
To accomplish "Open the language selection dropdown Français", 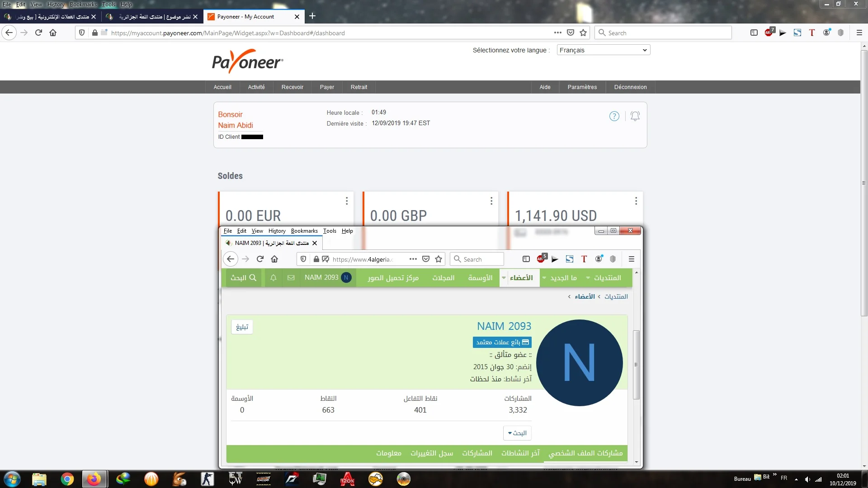I will click(603, 50).
